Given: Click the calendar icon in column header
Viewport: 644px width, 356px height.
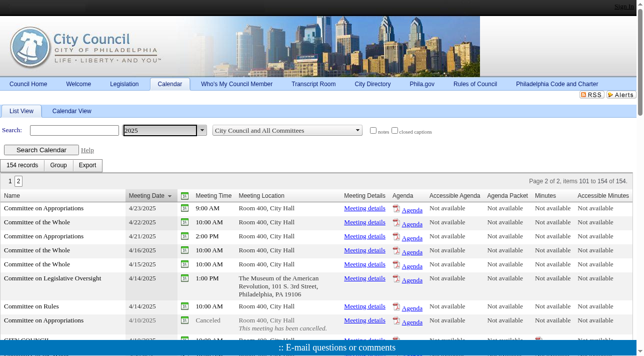Looking at the screenshot, I should [184, 196].
